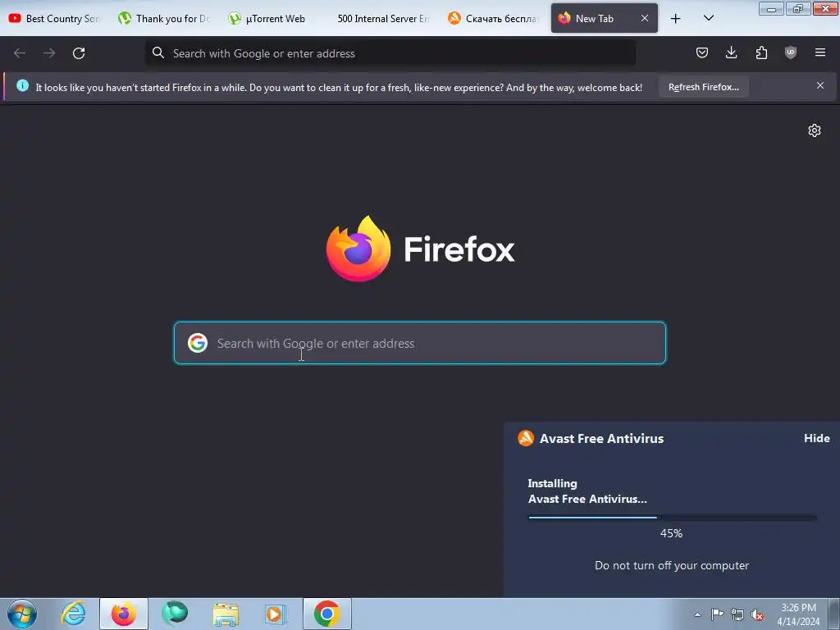Image resolution: width=840 pixels, height=630 pixels.
Task: Open the taskbar clock 3:26 PM
Action: coord(798,614)
